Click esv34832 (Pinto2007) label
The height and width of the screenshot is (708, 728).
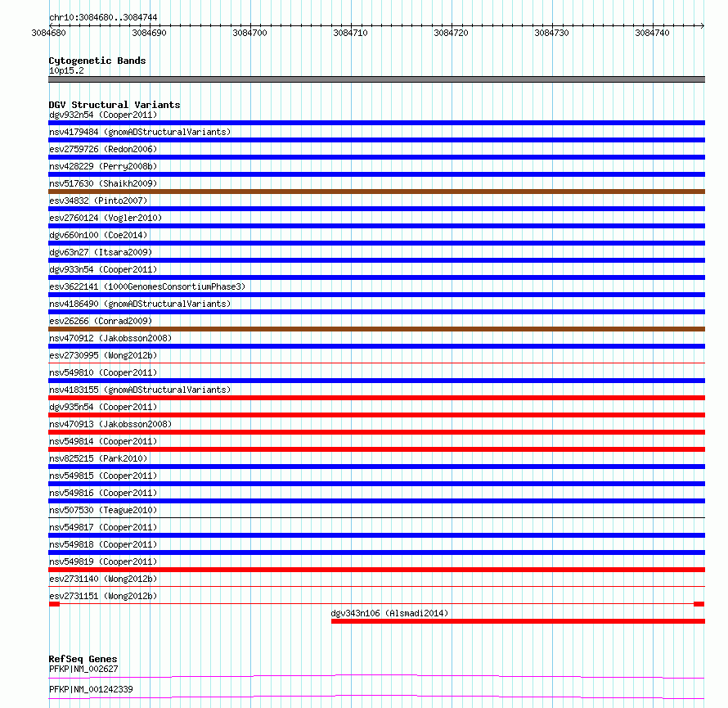coord(98,201)
